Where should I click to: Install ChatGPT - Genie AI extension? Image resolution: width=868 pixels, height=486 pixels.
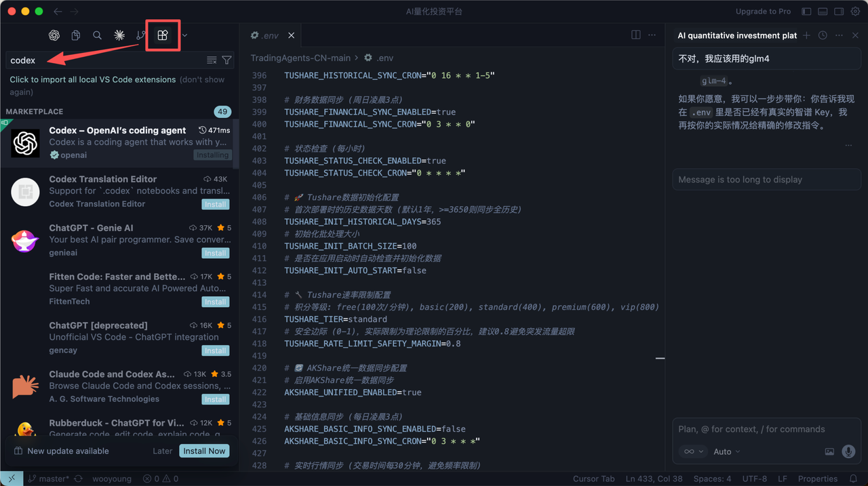click(x=216, y=253)
